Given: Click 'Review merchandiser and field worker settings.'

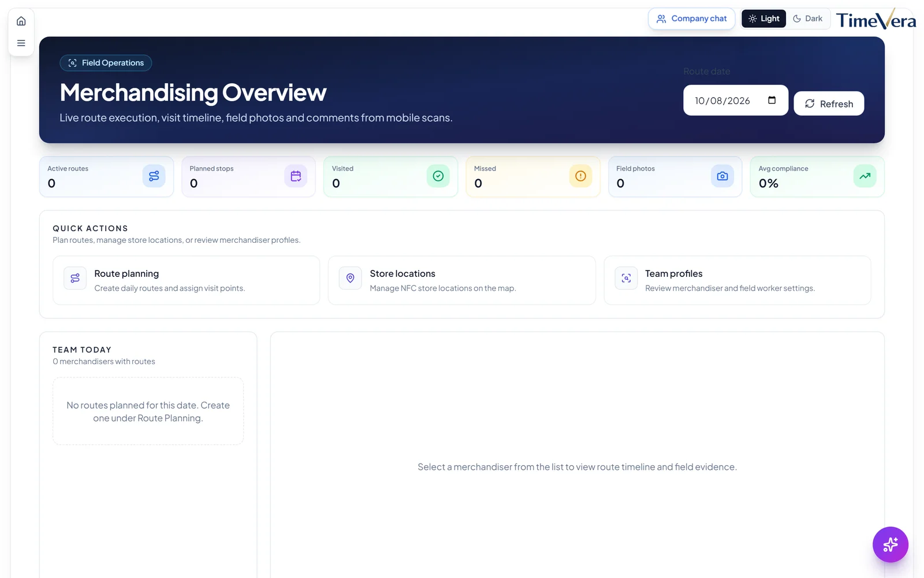Looking at the screenshot, I should (x=730, y=288).
